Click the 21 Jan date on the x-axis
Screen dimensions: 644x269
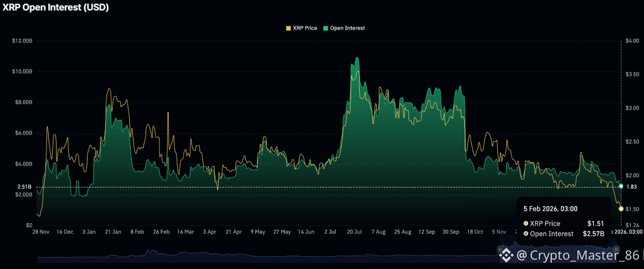(113, 232)
